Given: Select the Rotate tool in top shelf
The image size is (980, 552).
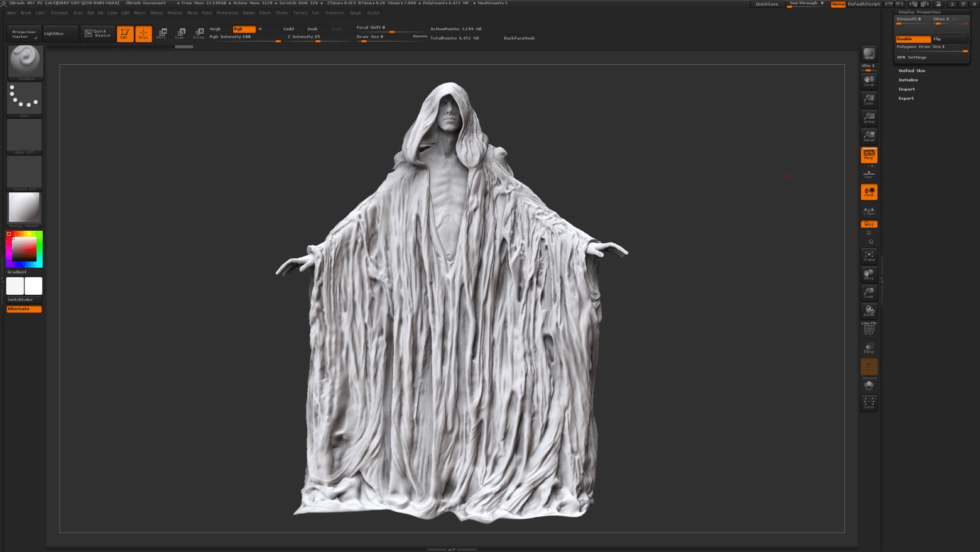Looking at the screenshot, I should pos(199,34).
